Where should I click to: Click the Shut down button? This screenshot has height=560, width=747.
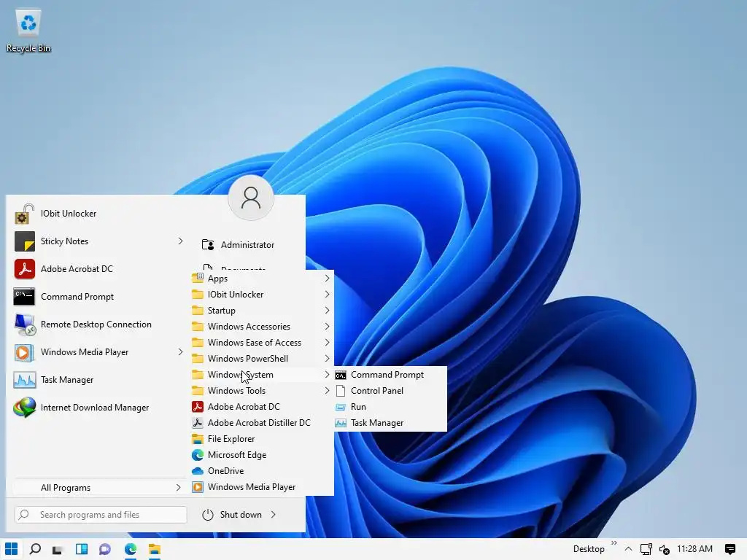point(233,514)
